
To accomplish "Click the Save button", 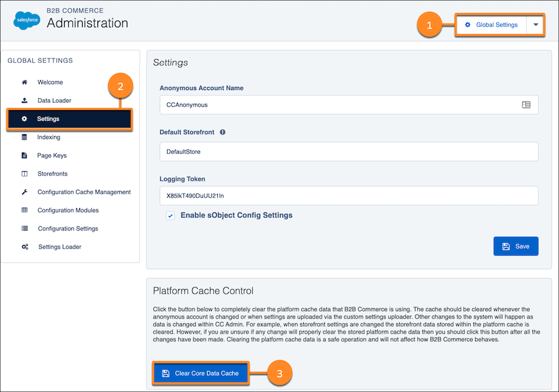I will point(516,246).
